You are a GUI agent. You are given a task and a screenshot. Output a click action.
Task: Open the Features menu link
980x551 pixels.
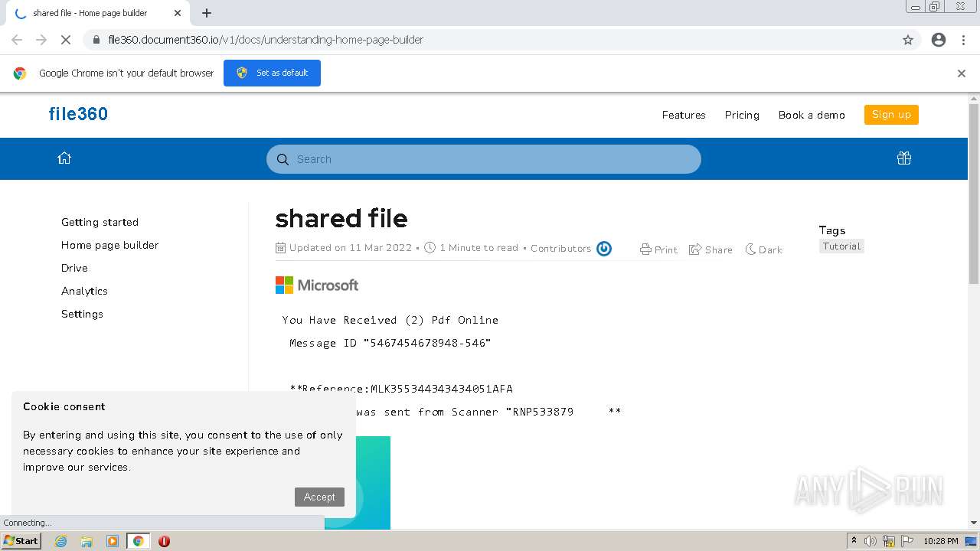tap(684, 115)
